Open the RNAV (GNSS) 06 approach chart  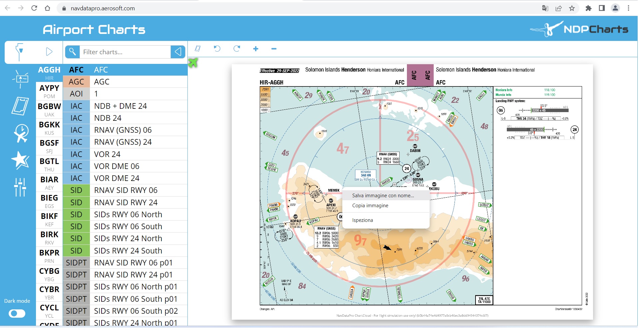[x=123, y=130]
